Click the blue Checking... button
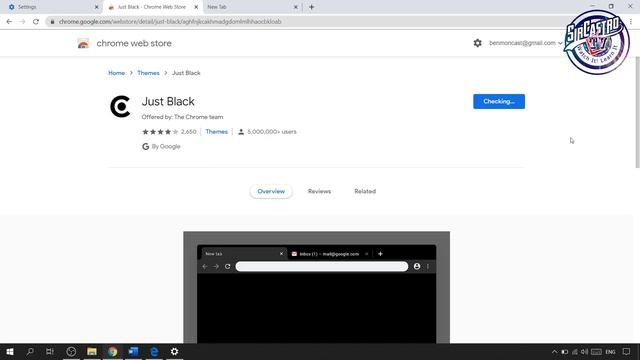 499,101
